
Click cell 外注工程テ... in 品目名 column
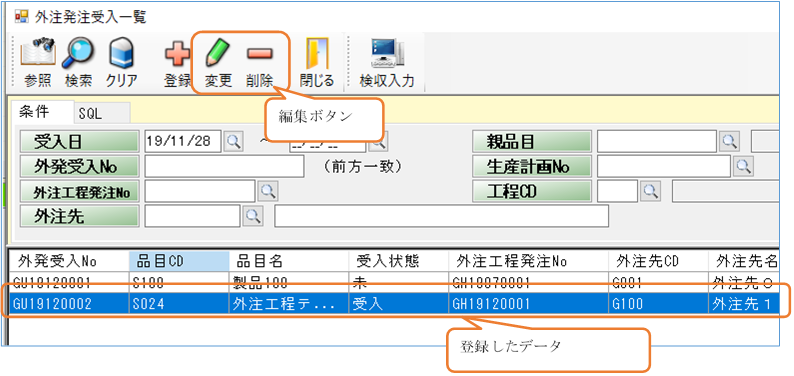click(289, 303)
